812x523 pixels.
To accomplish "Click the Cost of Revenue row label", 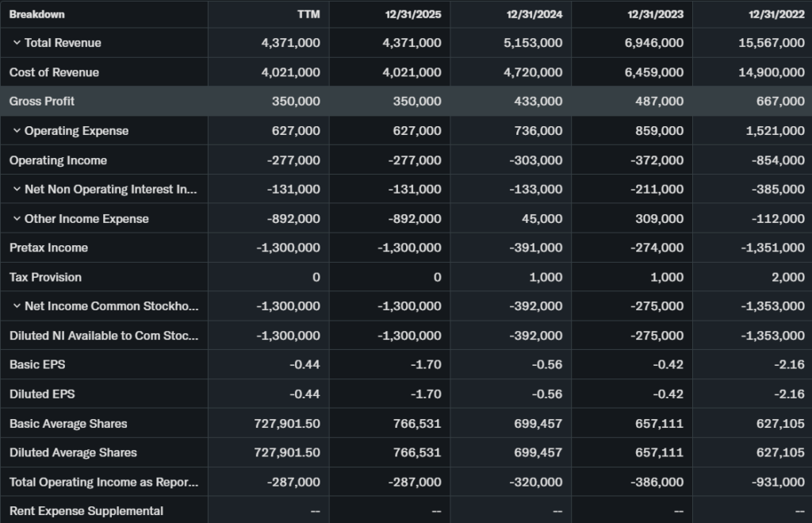I will click(54, 72).
